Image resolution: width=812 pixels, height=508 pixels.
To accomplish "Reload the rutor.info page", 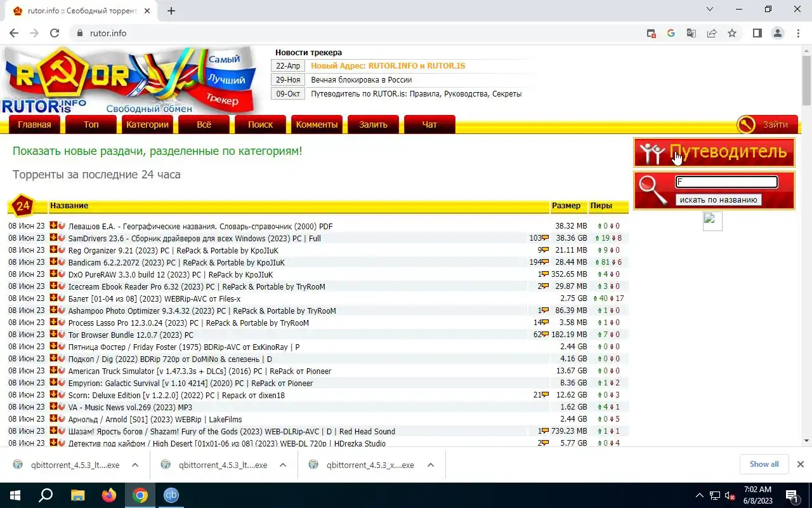I will click(x=55, y=33).
